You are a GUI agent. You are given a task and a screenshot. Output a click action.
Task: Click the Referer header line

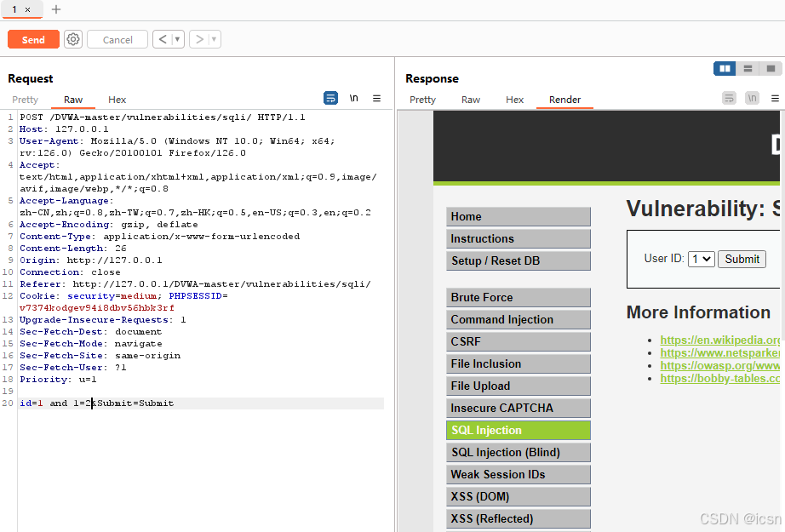click(x=195, y=283)
